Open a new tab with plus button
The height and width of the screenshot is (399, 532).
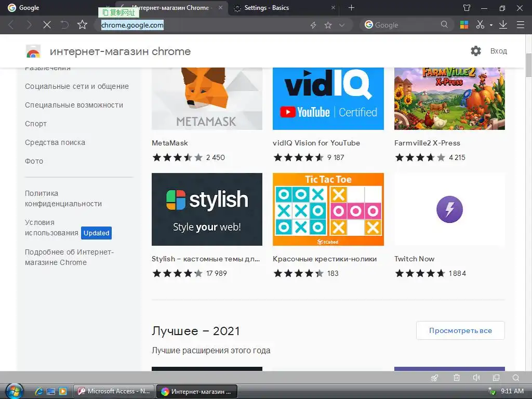tap(352, 8)
